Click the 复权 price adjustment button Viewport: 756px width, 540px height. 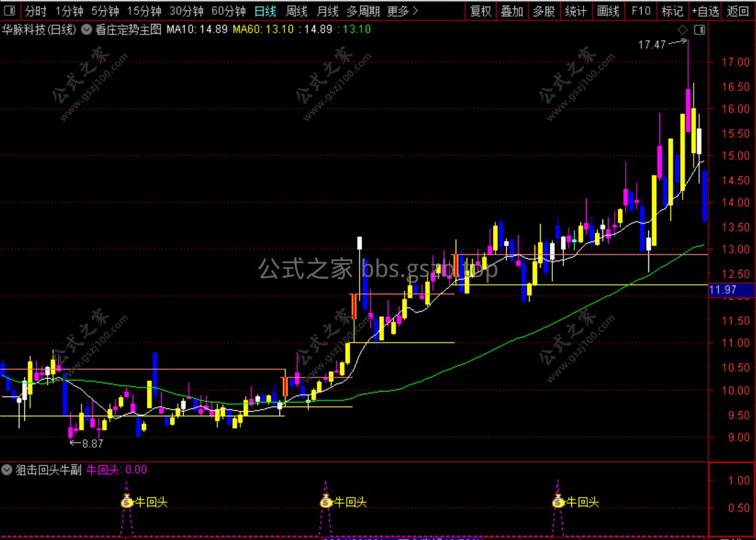[x=480, y=11]
